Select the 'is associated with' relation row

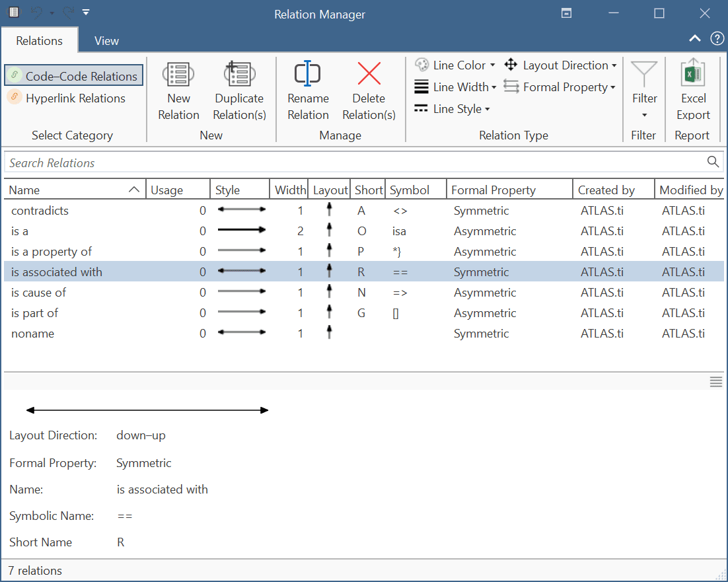tap(364, 272)
